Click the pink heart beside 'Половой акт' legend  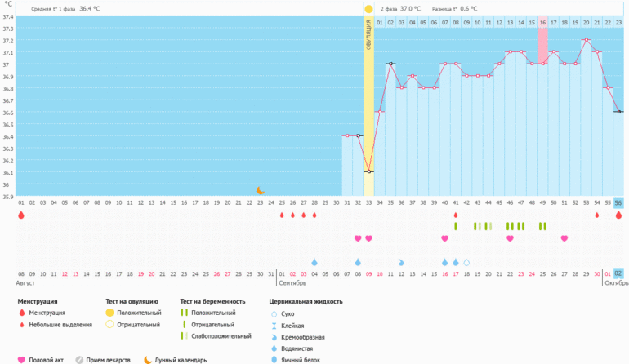pos(21,359)
